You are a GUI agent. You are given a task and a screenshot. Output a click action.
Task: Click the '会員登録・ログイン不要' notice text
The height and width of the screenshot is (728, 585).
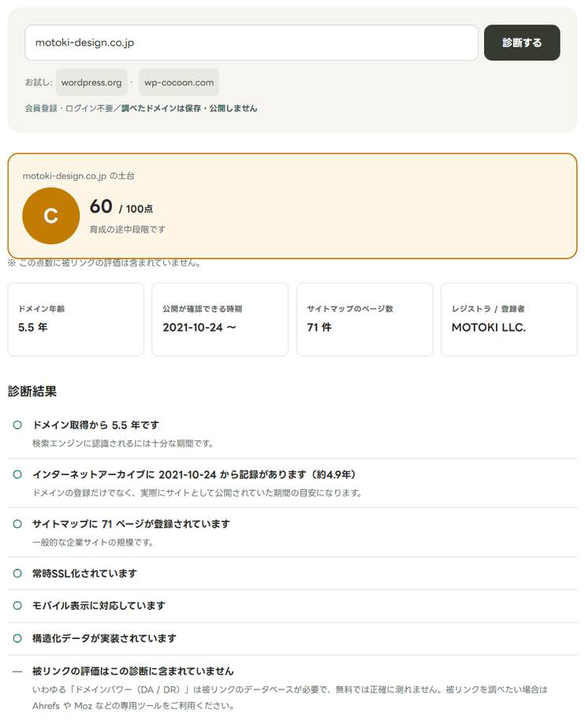click(141, 108)
